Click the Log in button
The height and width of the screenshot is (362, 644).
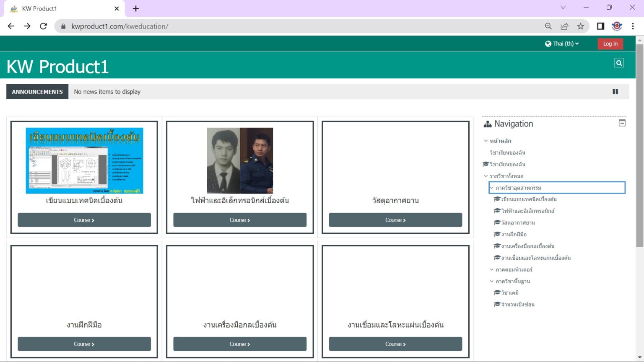pos(610,44)
